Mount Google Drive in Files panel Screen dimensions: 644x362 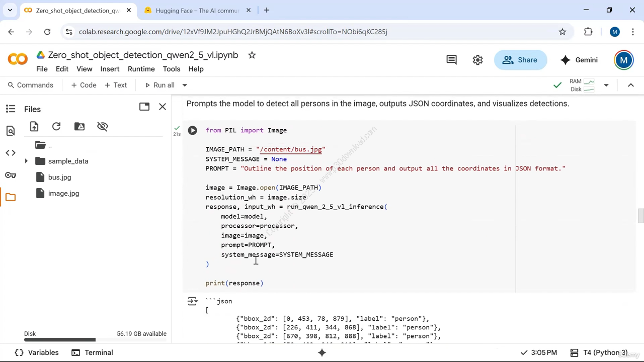79,127
